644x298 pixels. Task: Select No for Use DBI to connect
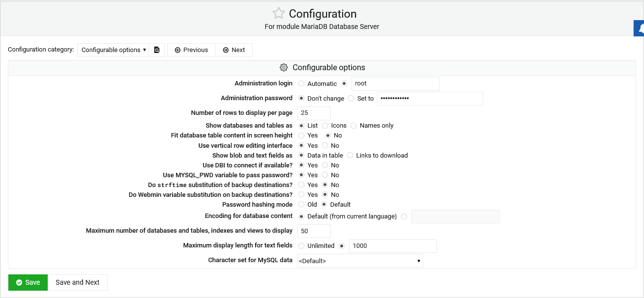(325, 165)
